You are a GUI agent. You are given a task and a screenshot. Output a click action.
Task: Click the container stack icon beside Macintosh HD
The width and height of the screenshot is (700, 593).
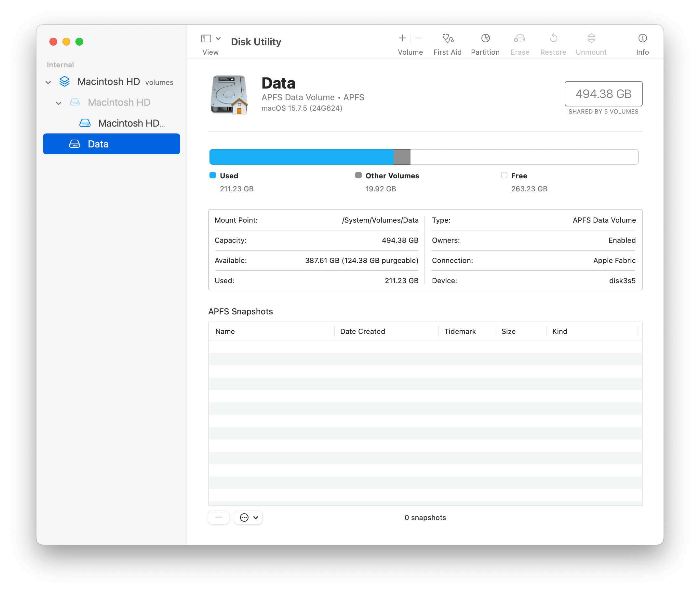pyautogui.click(x=64, y=82)
